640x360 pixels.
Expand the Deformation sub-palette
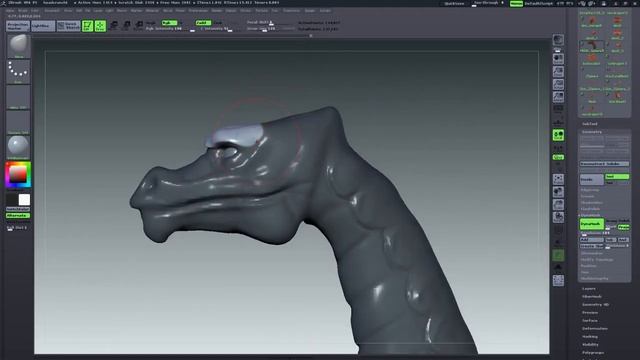pos(595,329)
